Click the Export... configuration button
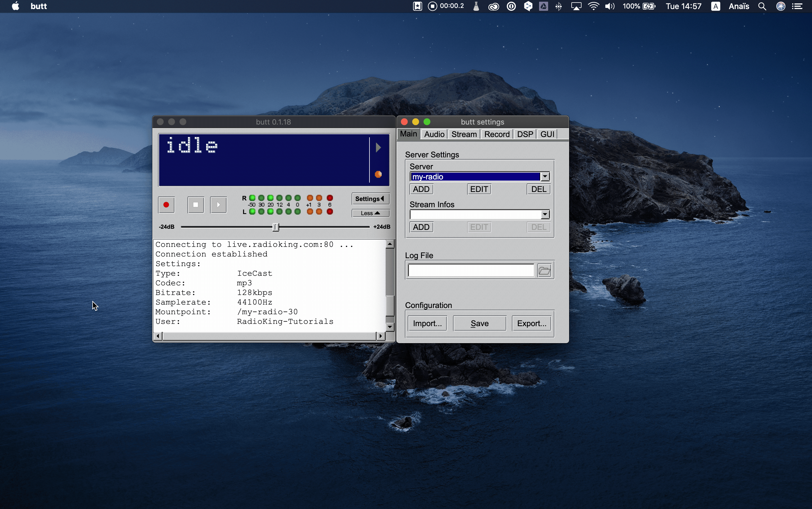 (x=531, y=323)
